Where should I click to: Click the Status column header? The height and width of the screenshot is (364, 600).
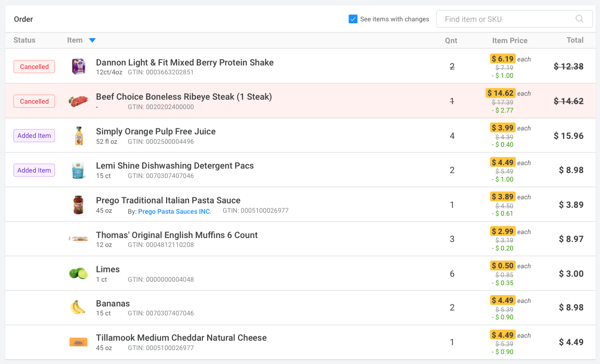click(x=24, y=40)
